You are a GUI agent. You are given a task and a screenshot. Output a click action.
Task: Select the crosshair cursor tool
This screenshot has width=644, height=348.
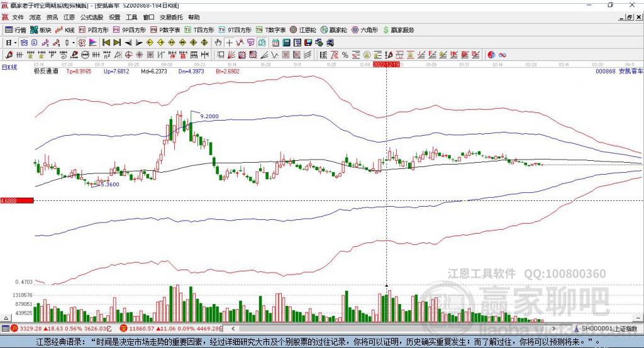click(x=230, y=43)
